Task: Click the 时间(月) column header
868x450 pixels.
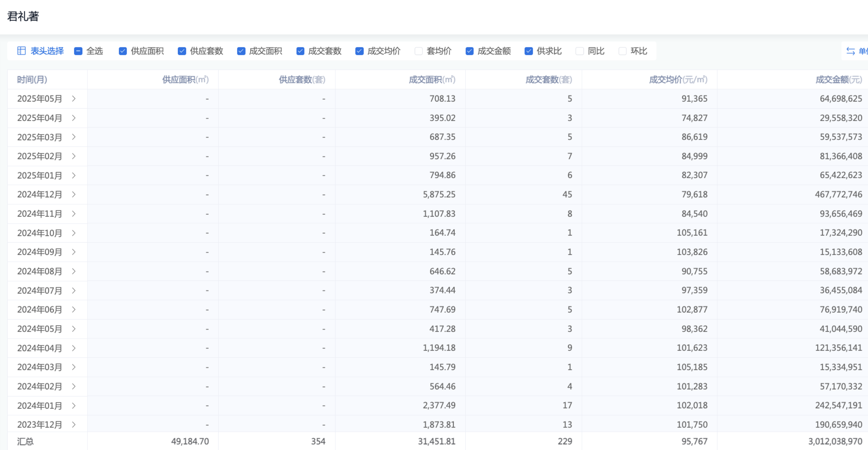Action: [32, 80]
